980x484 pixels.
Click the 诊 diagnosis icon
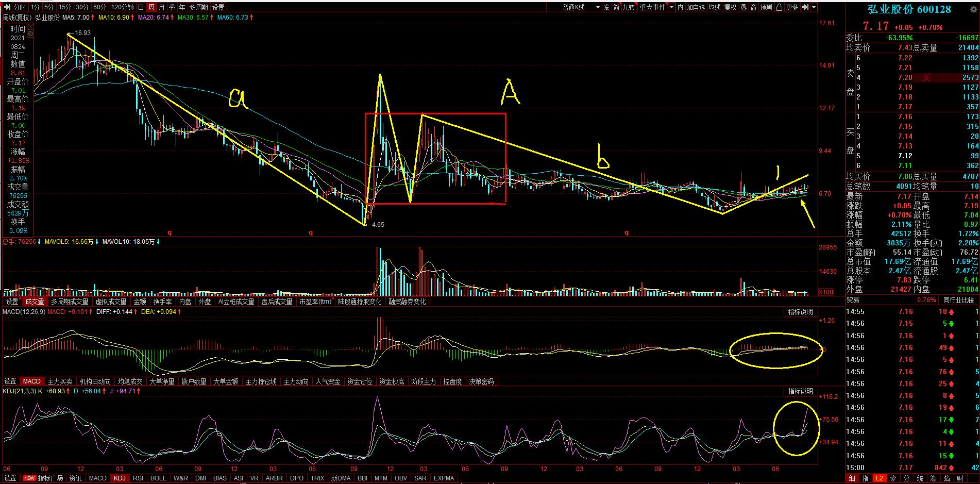[x=893, y=478]
